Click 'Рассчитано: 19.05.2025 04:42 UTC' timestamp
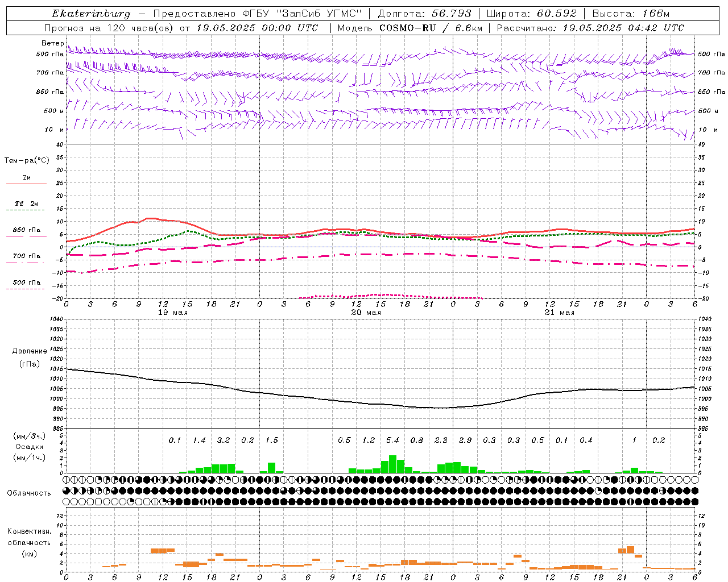This screenshot has width=728, height=582. point(590,28)
